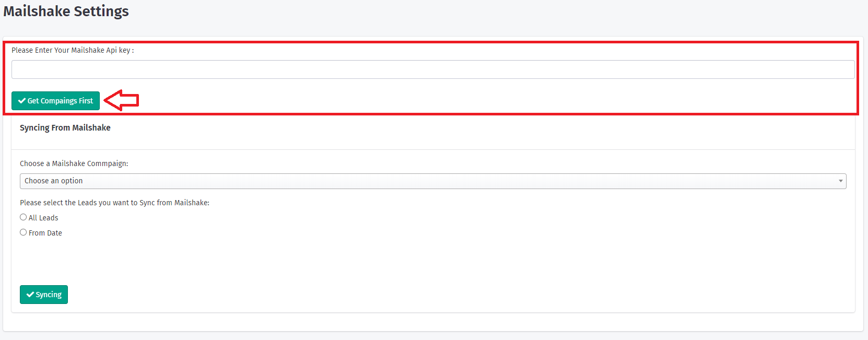Click the word 'First' on the green button
This screenshot has height=340, width=868.
point(86,101)
